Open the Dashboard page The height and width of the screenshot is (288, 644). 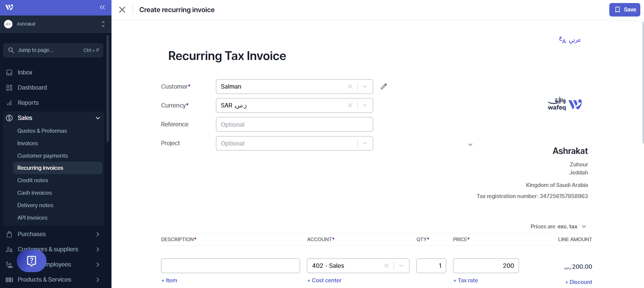[32, 88]
